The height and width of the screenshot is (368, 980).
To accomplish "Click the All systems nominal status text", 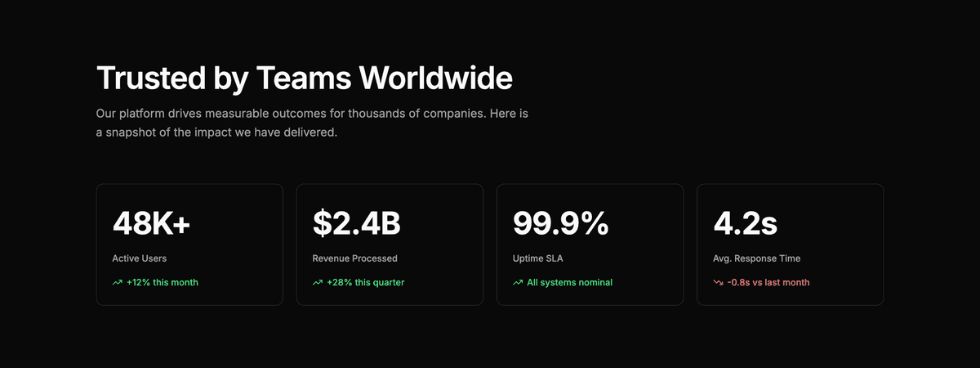I will (569, 283).
